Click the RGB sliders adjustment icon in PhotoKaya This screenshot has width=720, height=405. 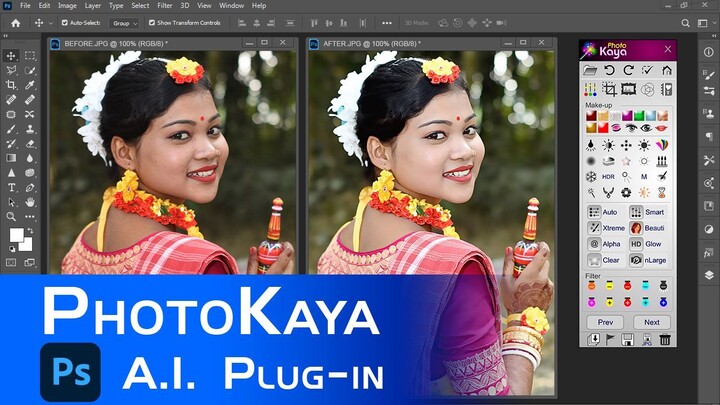(591, 89)
